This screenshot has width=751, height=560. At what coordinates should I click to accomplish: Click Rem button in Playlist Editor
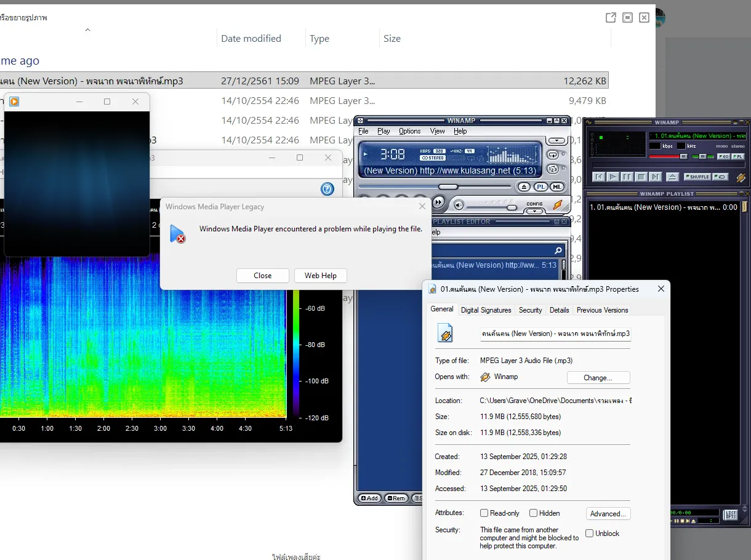coord(396,498)
